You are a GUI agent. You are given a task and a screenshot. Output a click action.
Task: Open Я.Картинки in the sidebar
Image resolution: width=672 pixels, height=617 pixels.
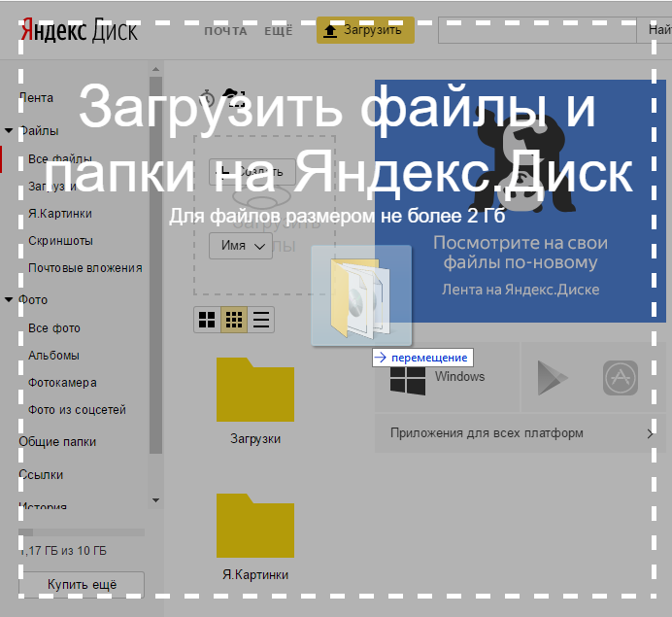60,214
